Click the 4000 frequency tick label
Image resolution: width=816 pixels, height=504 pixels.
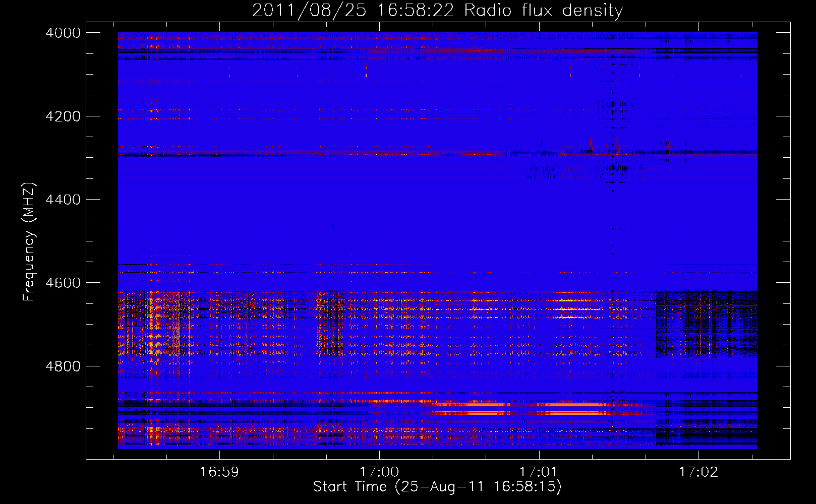(x=63, y=33)
